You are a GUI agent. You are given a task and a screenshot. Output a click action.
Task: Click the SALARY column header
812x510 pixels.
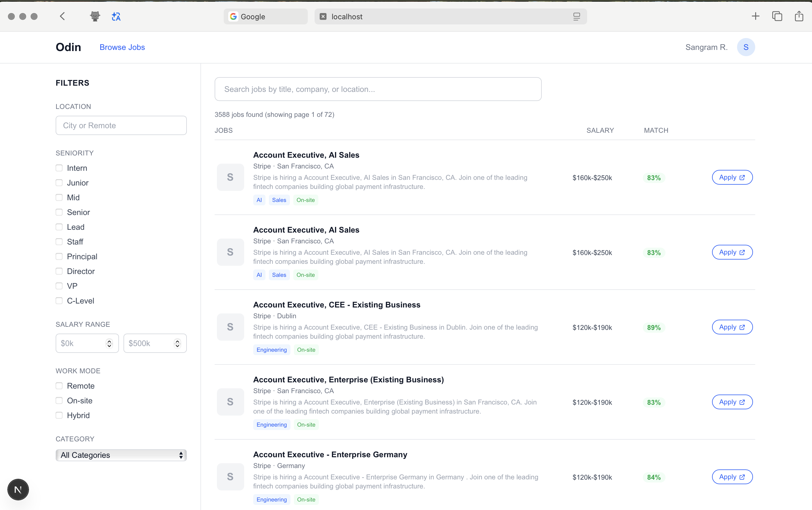tap(600, 130)
